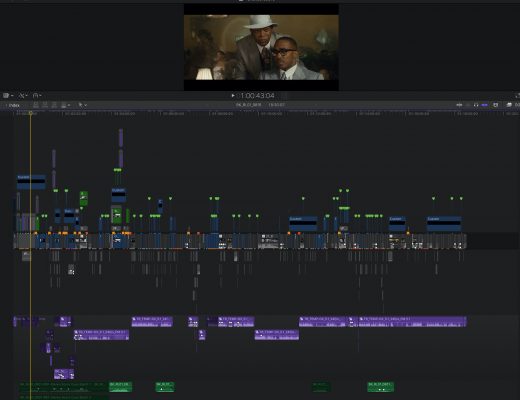Click the project name above the timeline ruler
This screenshot has width=520, height=400.
(248, 105)
